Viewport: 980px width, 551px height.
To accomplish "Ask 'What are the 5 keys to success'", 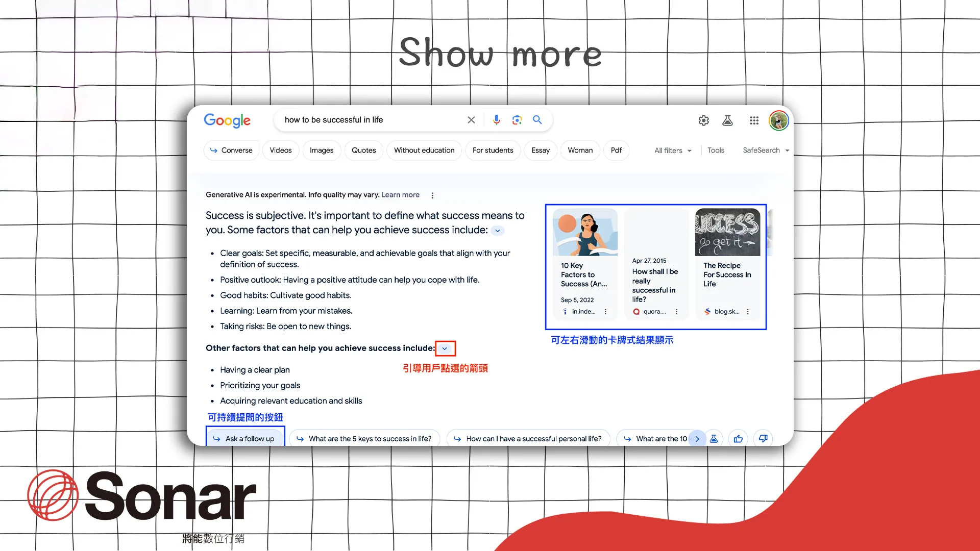I will [364, 439].
